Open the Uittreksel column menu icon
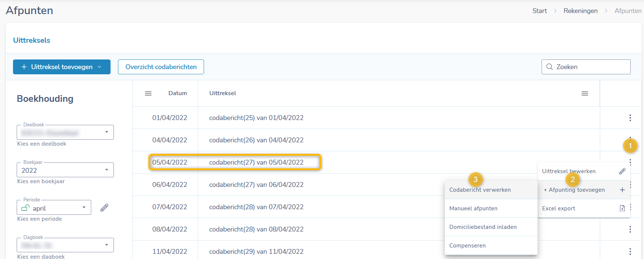 click(585, 93)
